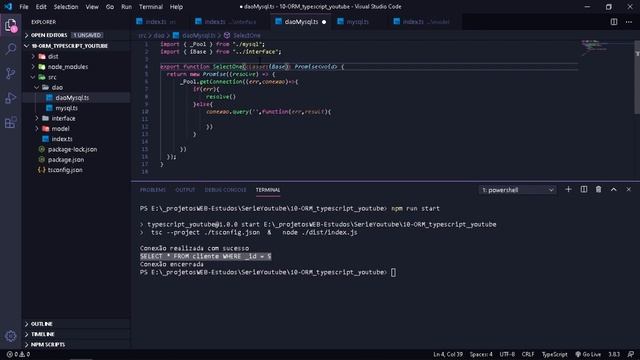Expand the Timeline section

[x=76, y=334]
